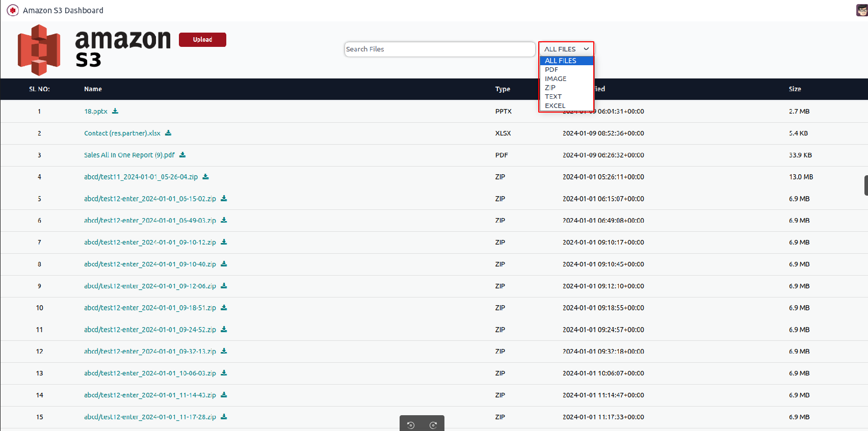Click the XLSX type cell

tap(503, 133)
